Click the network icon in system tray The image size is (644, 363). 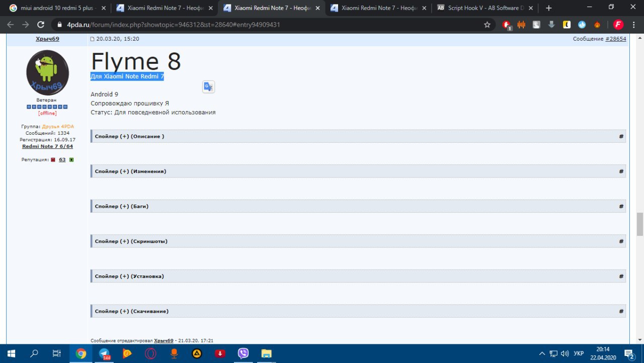pyautogui.click(x=553, y=353)
